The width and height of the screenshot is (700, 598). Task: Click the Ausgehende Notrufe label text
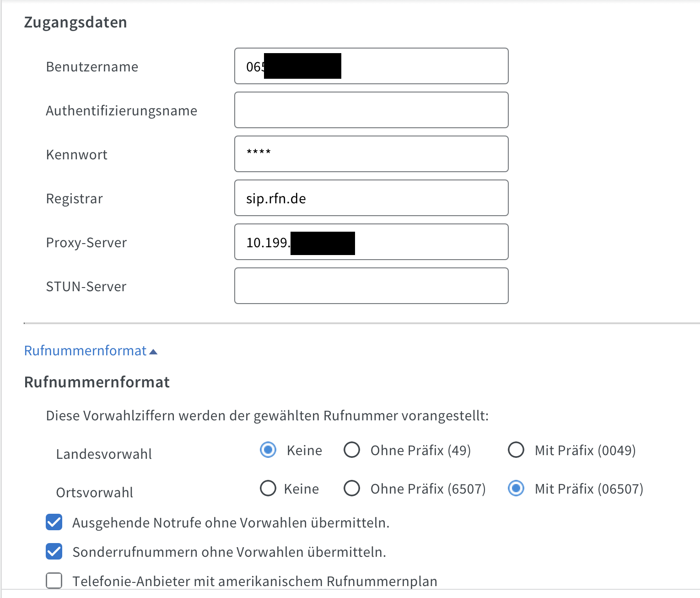(x=231, y=523)
